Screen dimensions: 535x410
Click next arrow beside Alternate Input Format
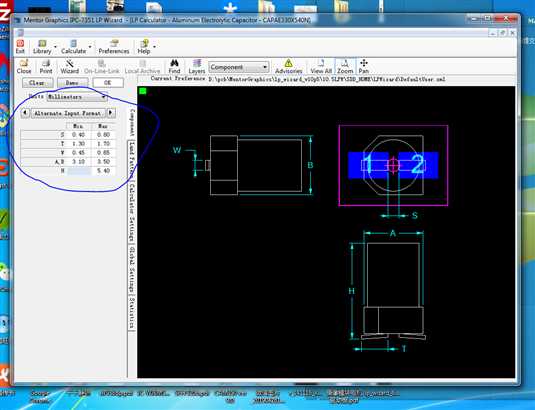coord(111,113)
